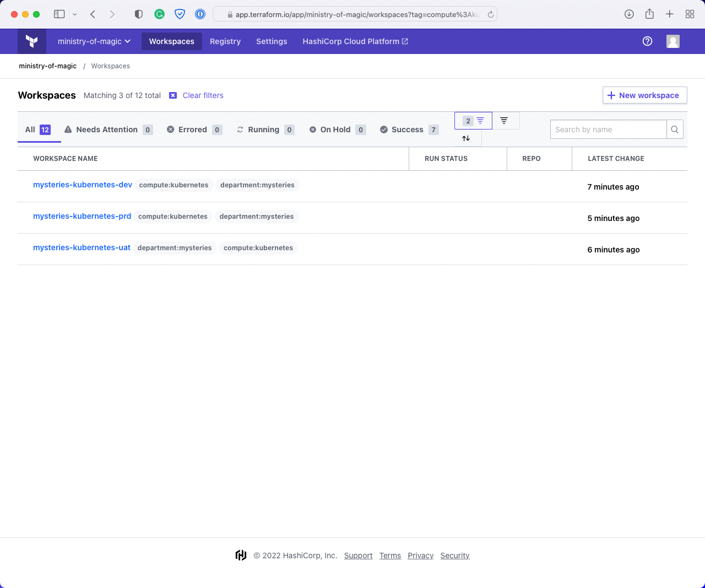This screenshot has height=588, width=705.
Task: Click department:mysteries tag on dev row
Action: pos(257,185)
